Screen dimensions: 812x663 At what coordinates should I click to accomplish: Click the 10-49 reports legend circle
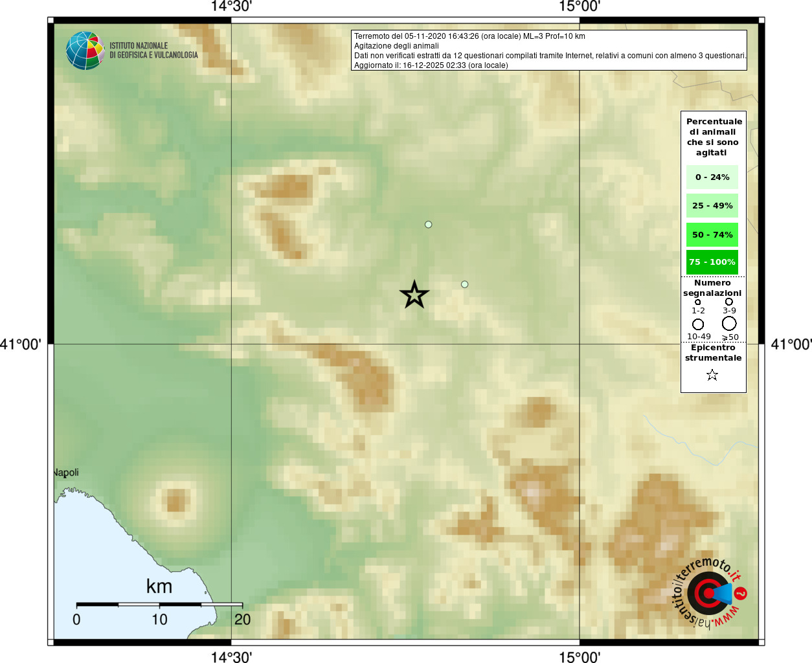[x=698, y=324]
